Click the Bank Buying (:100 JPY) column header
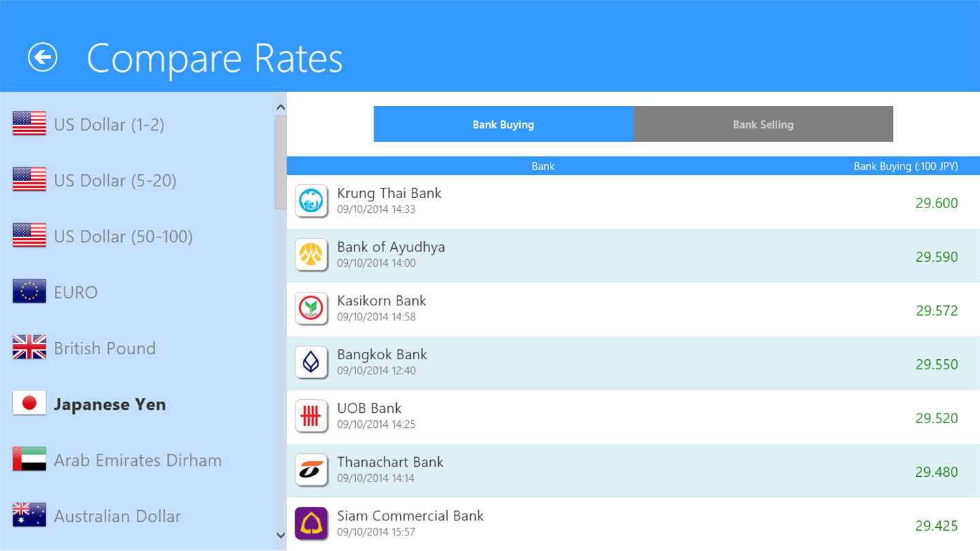The image size is (980, 551). pos(906,166)
